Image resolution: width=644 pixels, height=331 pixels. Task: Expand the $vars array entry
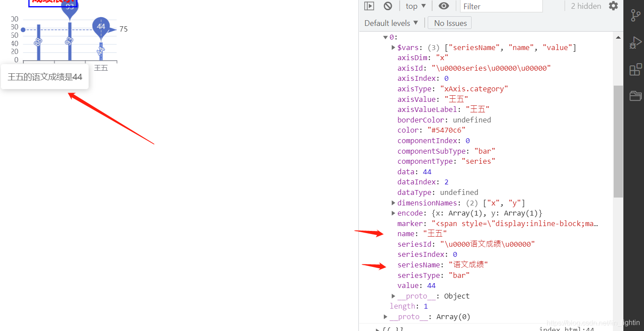point(394,47)
